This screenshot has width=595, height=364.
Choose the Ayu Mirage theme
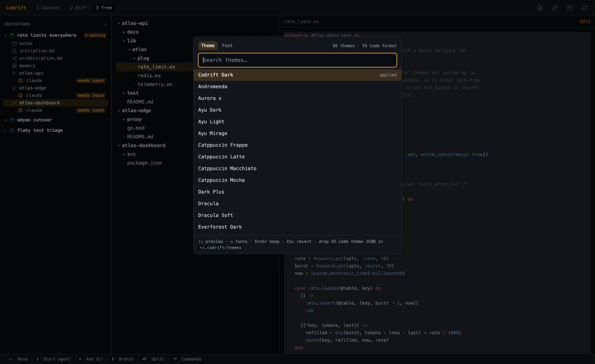pos(297,133)
